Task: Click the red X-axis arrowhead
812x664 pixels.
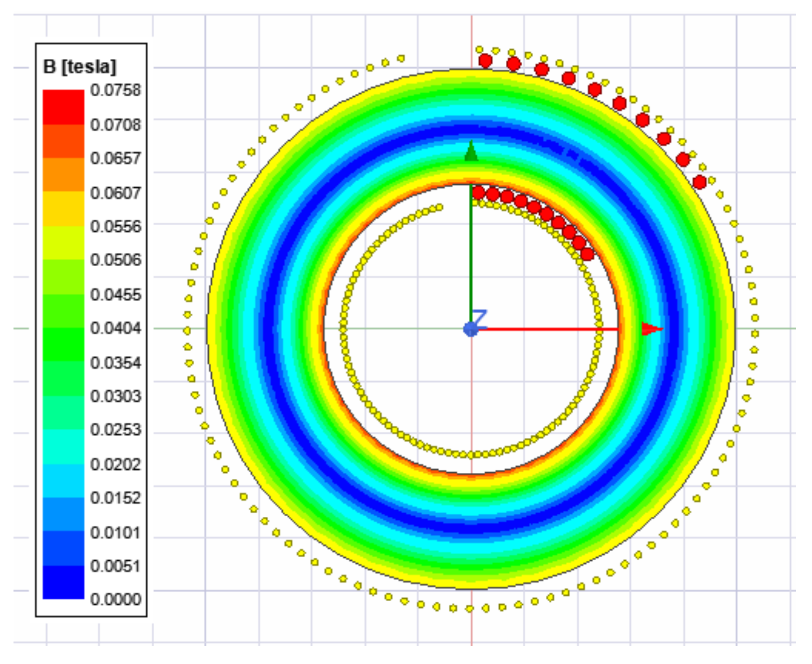Action: coord(651,329)
